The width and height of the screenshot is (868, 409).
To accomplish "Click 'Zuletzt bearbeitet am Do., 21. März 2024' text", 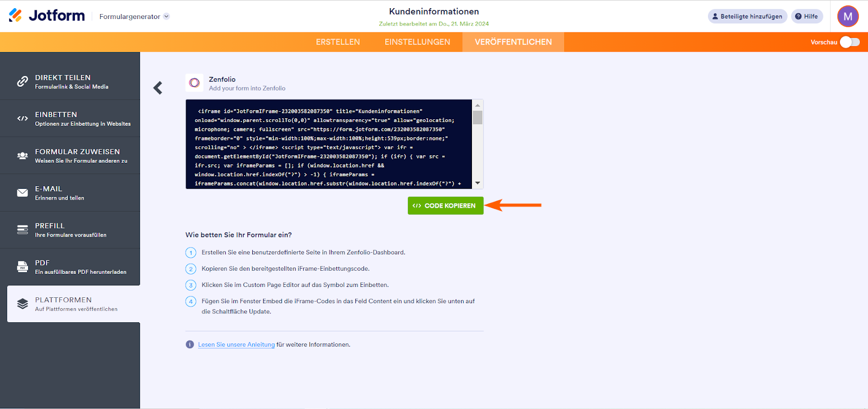I will (x=434, y=24).
